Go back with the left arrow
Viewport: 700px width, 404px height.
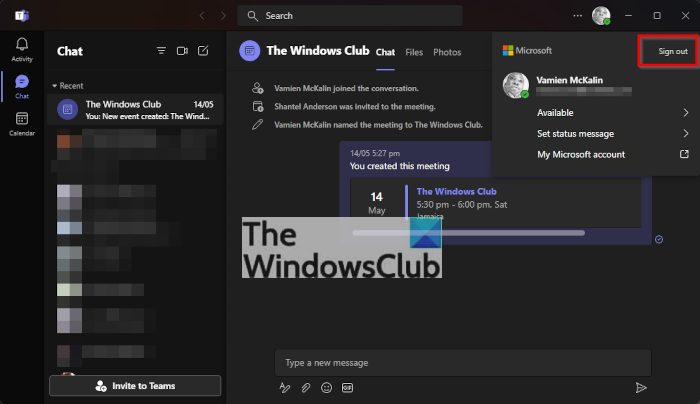[x=202, y=16]
